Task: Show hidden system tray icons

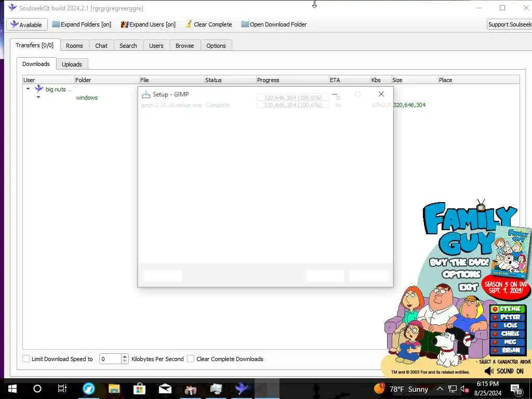Action: pos(440,389)
